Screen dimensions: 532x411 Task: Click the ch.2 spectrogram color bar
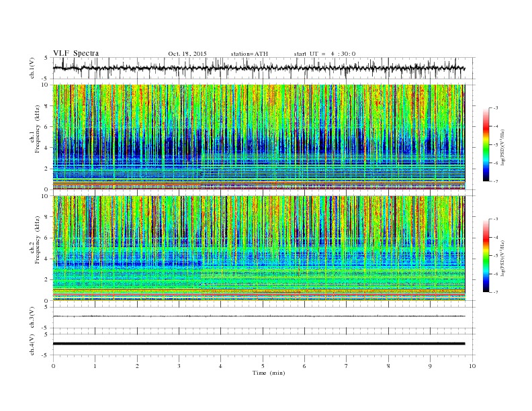[486, 255]
